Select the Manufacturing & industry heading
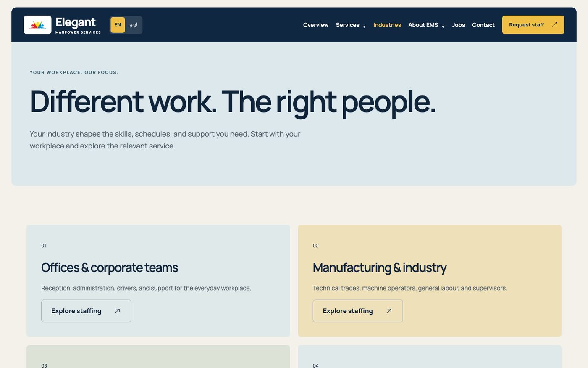 pos(380,267)
